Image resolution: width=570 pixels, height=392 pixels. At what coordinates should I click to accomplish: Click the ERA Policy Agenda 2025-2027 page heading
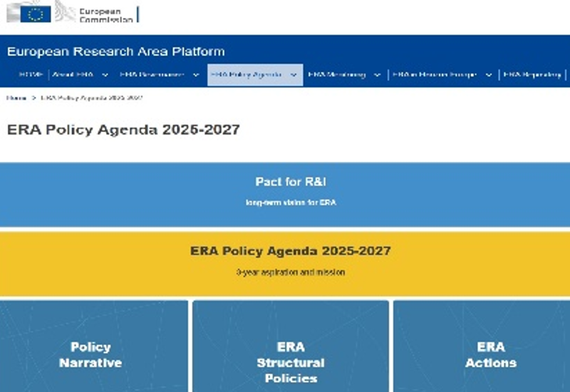123,130
